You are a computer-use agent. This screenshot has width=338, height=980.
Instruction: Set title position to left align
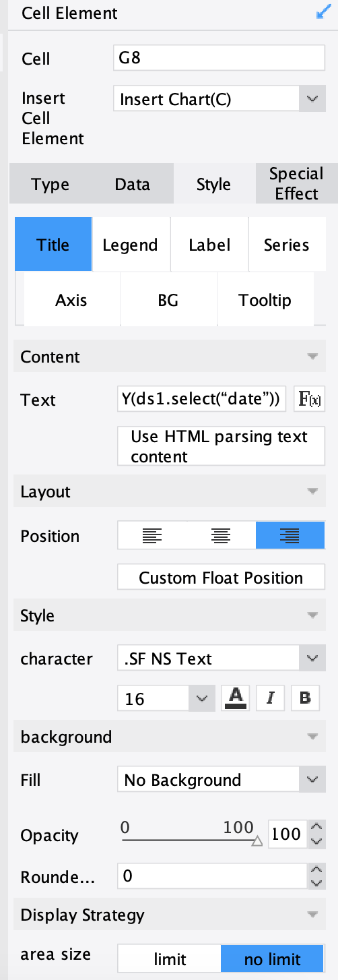point(152,537)
